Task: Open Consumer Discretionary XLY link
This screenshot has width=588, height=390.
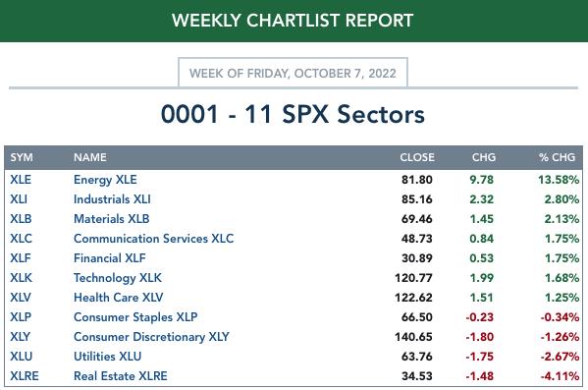Action: [x=151, y=337]
